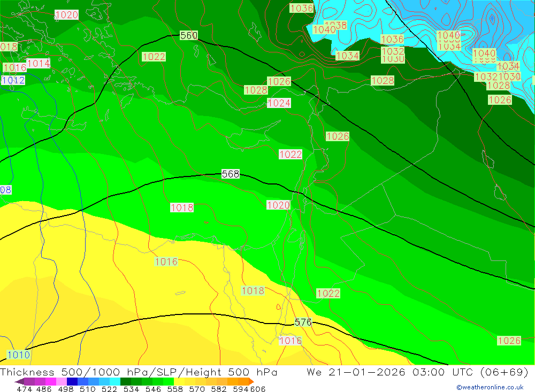Click the 522 legend value

109,389
